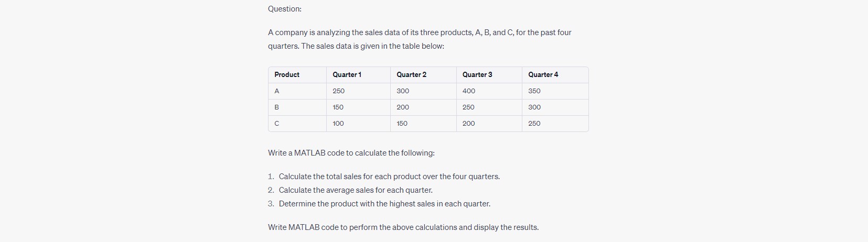Click Product A's Quarter 2 value 300

pos(403,91)
